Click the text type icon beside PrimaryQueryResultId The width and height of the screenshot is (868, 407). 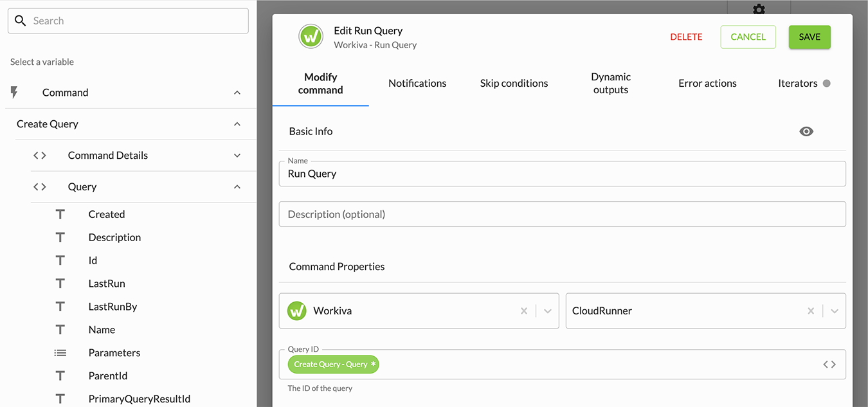(x=60, y=399)
